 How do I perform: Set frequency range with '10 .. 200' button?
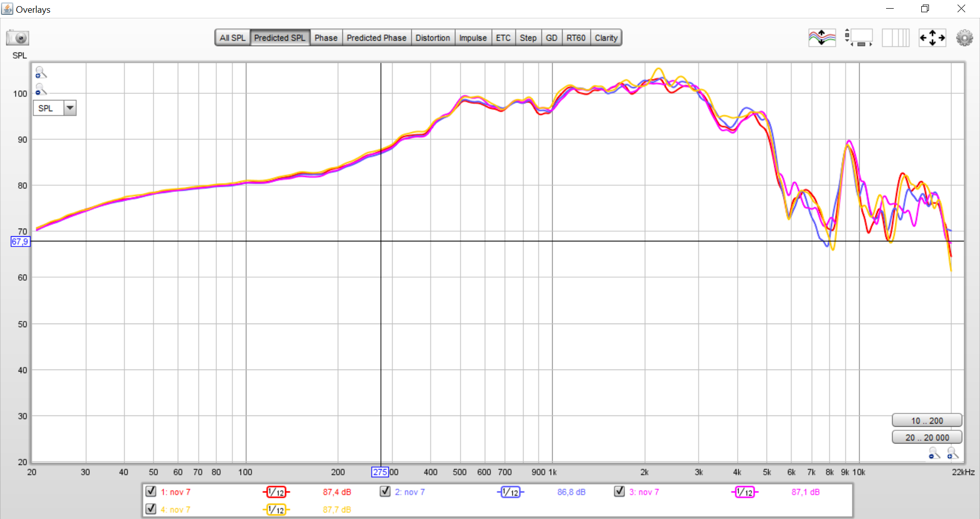927,421
